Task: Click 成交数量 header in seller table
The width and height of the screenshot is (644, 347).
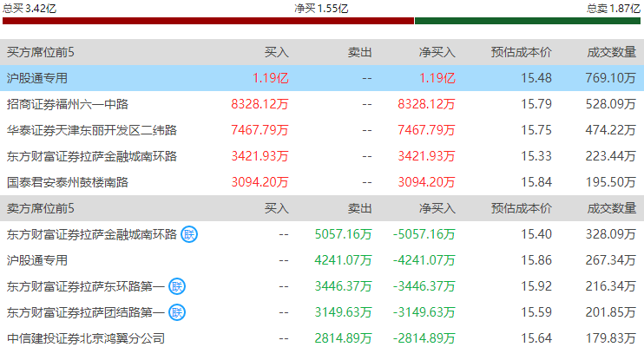Action: [x=612, y=208]
